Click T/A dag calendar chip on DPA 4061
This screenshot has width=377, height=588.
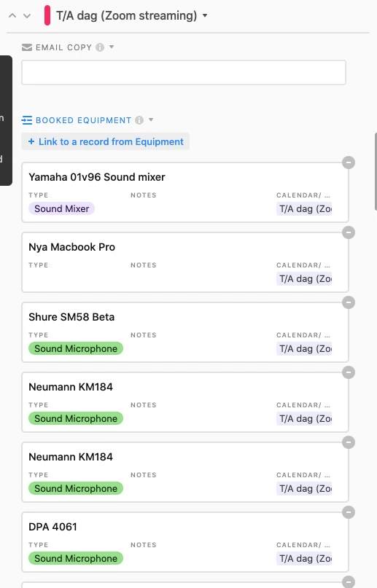click(304, 558)
